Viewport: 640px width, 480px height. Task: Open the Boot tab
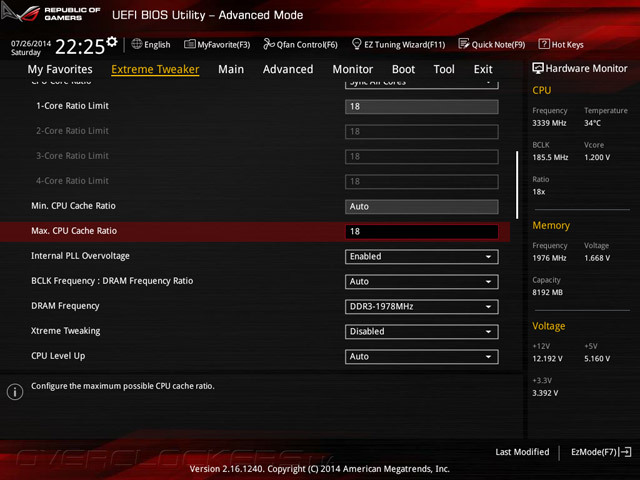pyautogui.click(x=403, y=69)
